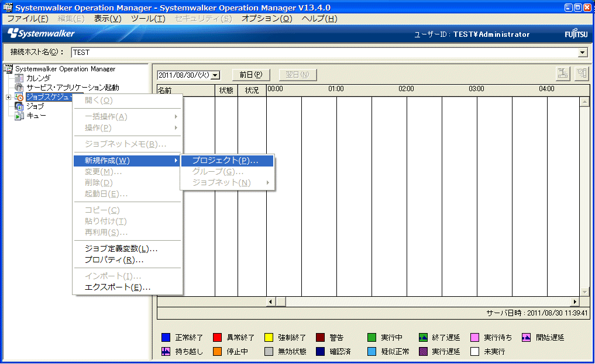The image size is (595, 364).
Task: Expand the 一括操作(A) submenu arrow
Action: [176, 117]
